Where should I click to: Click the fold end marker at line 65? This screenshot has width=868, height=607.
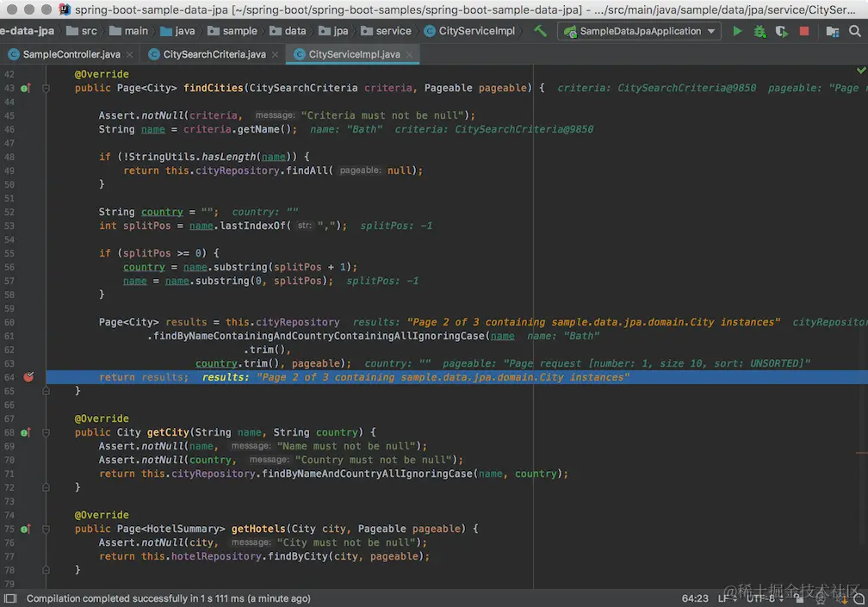(x=46, y=391)
